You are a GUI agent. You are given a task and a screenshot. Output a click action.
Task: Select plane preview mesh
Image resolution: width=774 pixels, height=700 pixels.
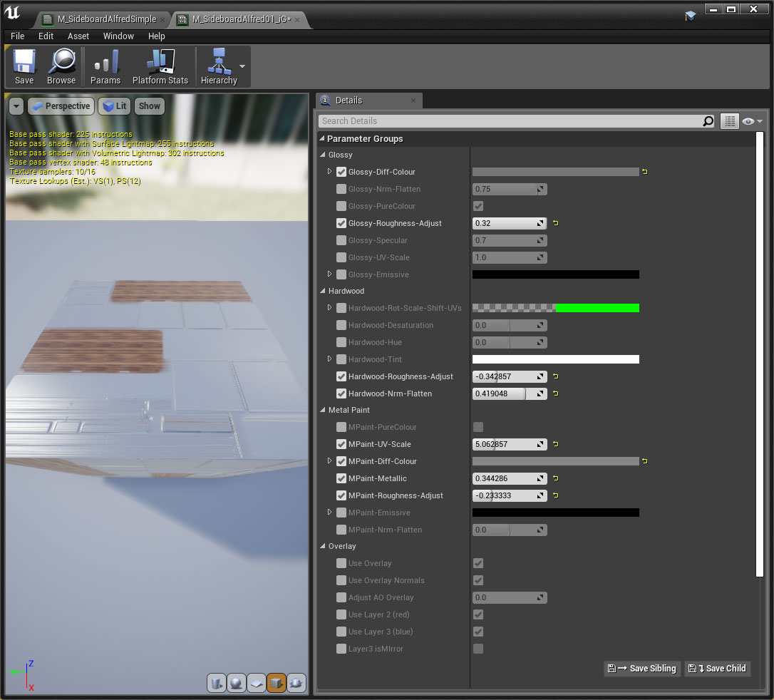tap(256, 683)
